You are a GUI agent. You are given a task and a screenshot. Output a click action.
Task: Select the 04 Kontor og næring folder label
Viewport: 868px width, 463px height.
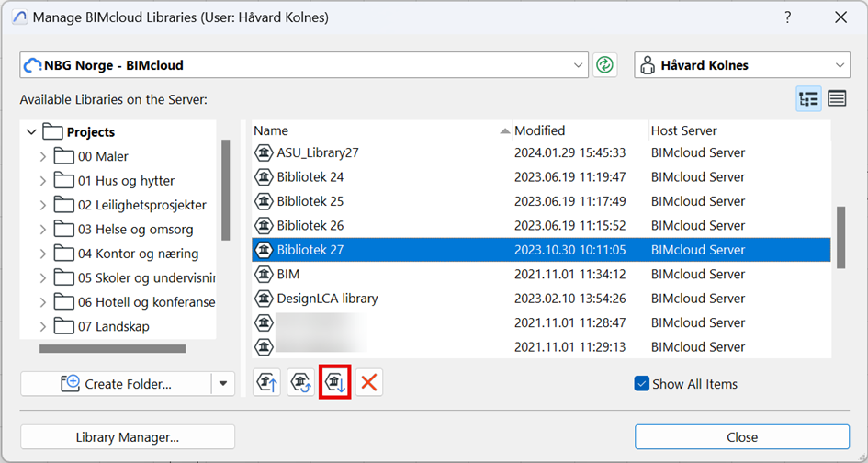pyautogui.click(x=138, y=254)
